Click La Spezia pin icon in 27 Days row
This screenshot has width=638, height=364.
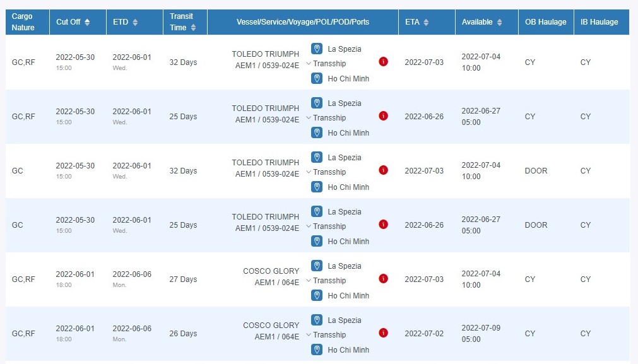coord(317,266)
